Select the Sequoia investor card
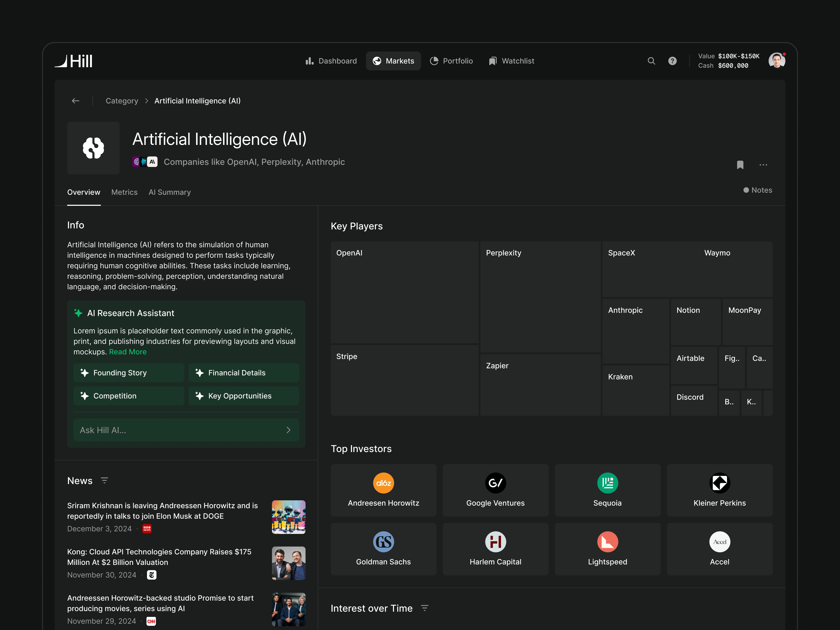Screen dimensions: 840x630 pos(607,490)
